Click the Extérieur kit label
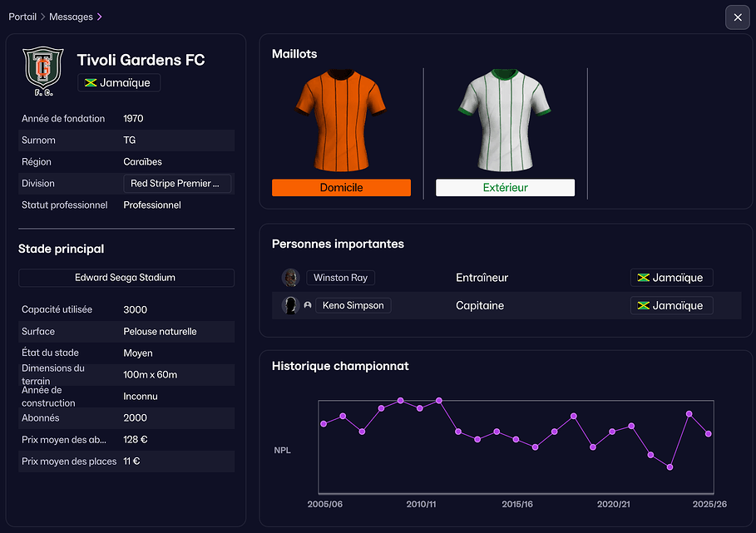Viewport: 756px width, 533px height. [505, 188]
